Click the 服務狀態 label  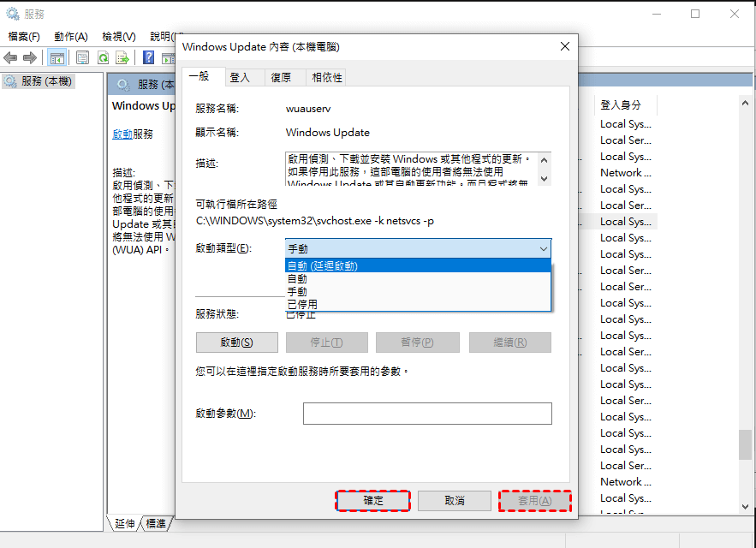(217, 314)
